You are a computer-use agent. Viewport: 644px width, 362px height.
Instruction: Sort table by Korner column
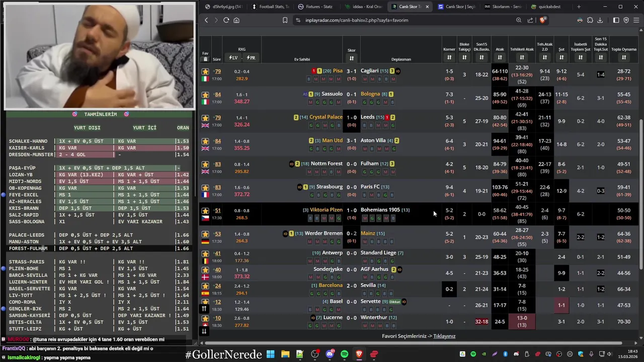(449, 57)
